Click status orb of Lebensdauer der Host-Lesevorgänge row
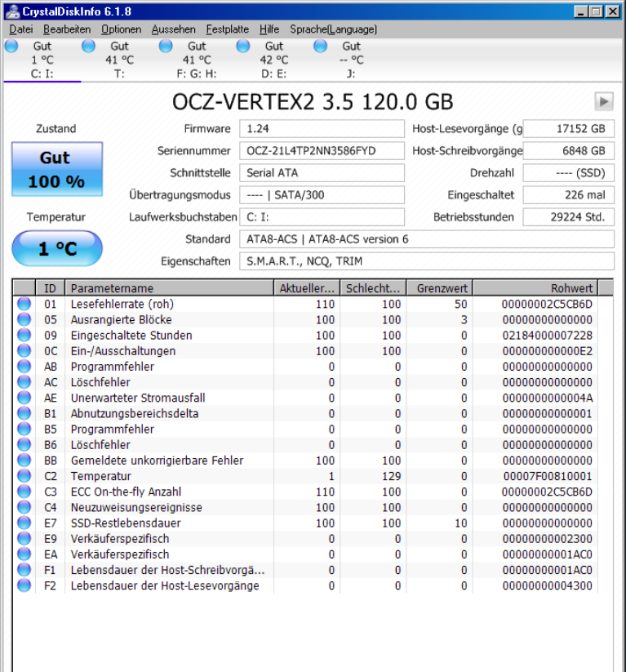This screenshot has height=672, width=626. (x=24, y=585)
